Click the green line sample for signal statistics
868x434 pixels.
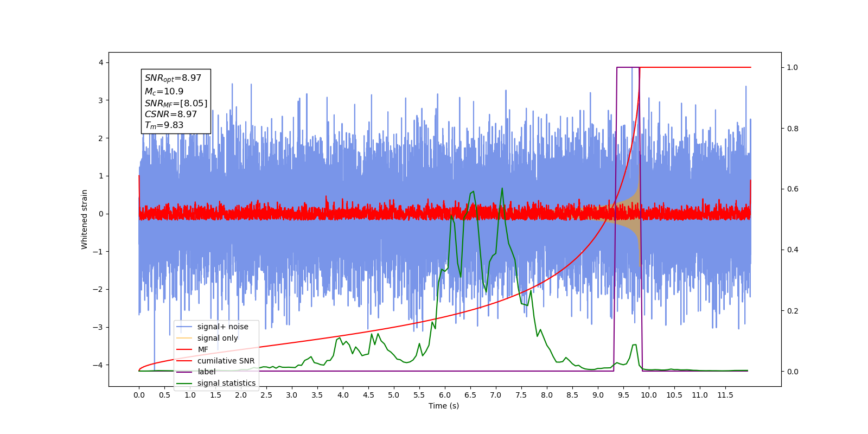point(184,383)
